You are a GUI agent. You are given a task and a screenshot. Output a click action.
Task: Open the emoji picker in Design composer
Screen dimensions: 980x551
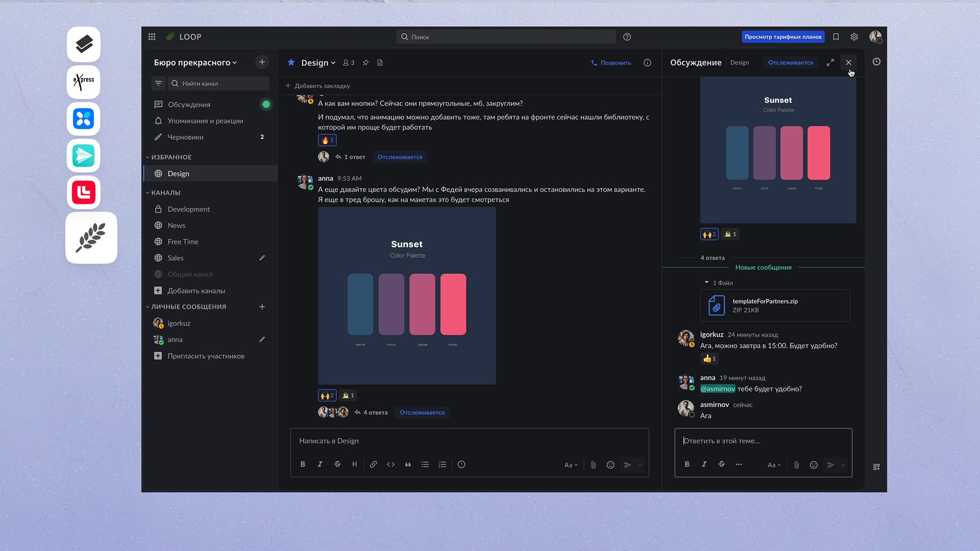click(x=610, y=465)
